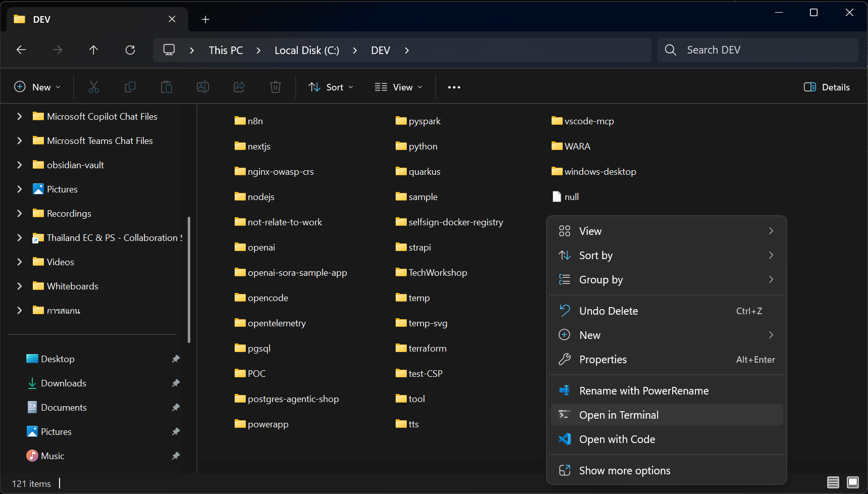Click the navigation pane scrollbar

click(x=189, y=280)
